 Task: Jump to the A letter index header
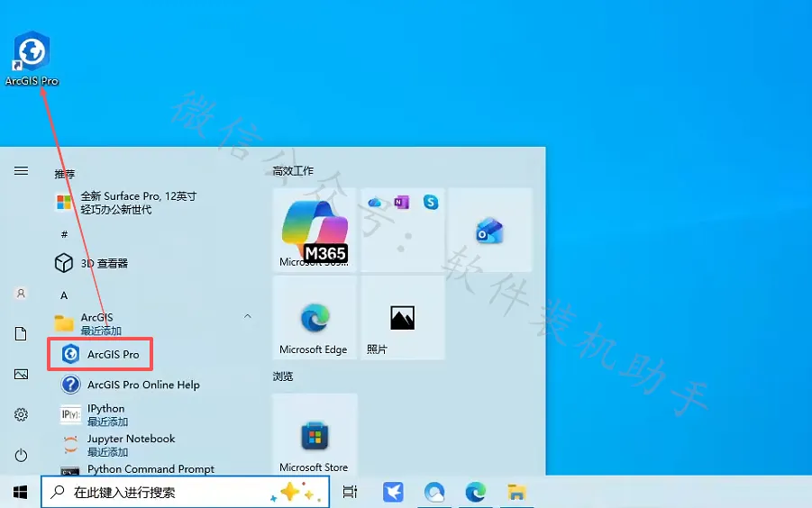[64, 295]
